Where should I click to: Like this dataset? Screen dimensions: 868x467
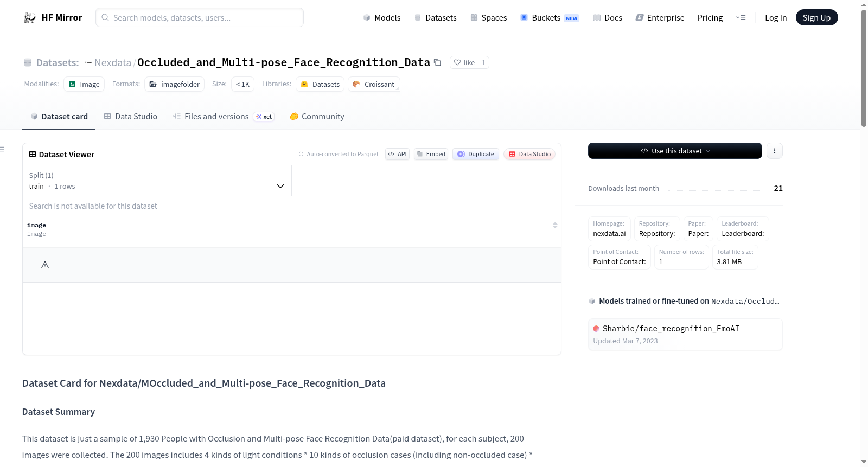pos(464,62)
